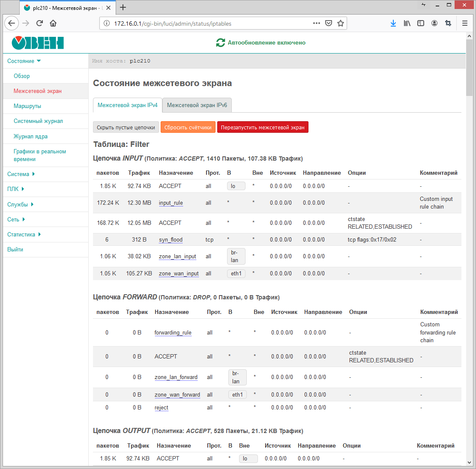This screenshot has width=476, height=469.
Task: Open Firefox downloads arrow icon
Action: coord(393,23)
